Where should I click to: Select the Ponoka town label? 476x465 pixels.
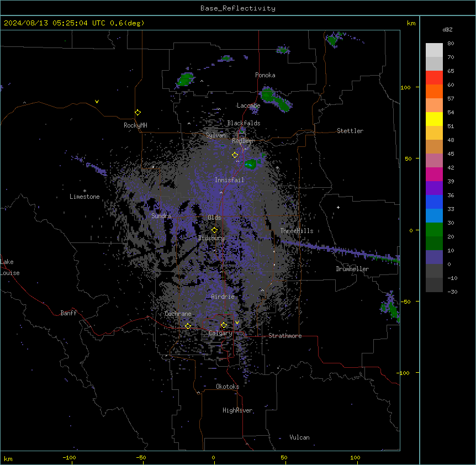click(x=265, y=75)
